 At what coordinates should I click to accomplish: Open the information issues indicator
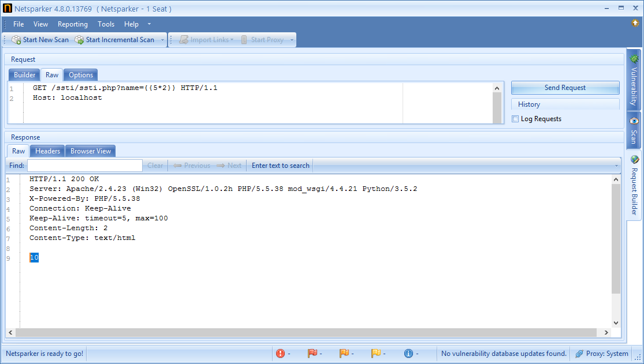(x=408, y=353)
